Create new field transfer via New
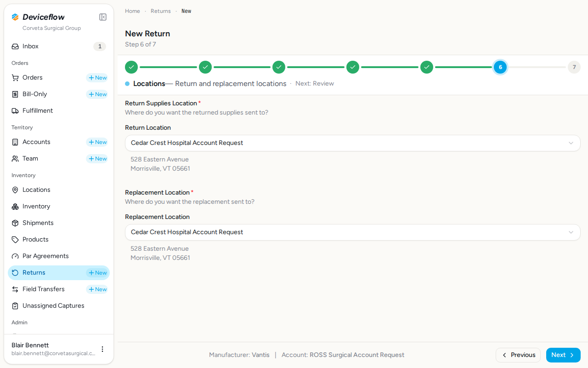 pyautogui.click(x=97, y=289)
